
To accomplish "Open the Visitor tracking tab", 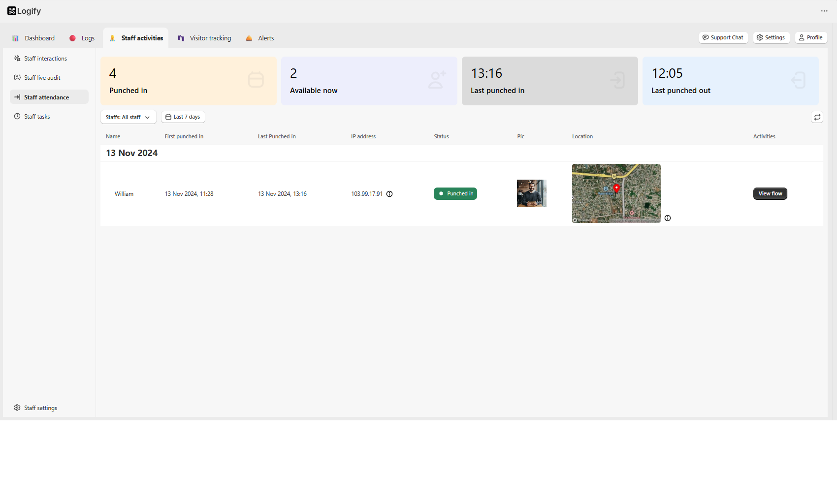I will pyautogui.click(x=204, y=38).
